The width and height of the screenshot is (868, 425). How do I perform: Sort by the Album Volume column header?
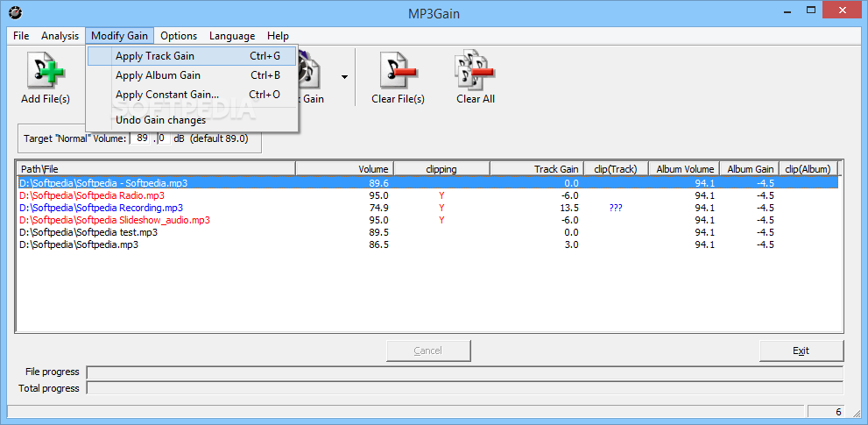pos(685,169)
